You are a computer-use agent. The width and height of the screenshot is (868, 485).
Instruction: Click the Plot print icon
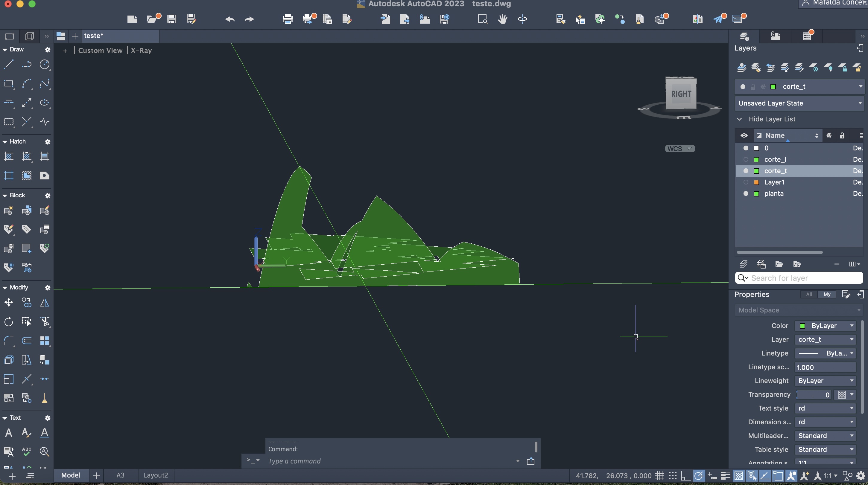288,19
